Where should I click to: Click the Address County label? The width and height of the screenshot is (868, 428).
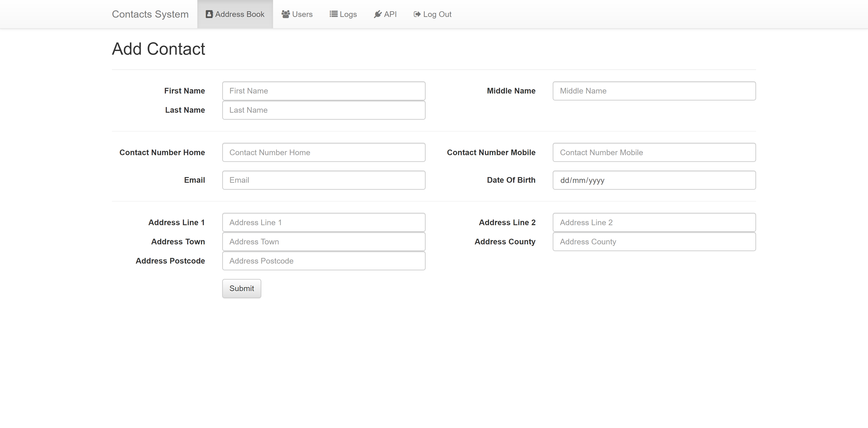pyautogui.click(x=505, y=242)
